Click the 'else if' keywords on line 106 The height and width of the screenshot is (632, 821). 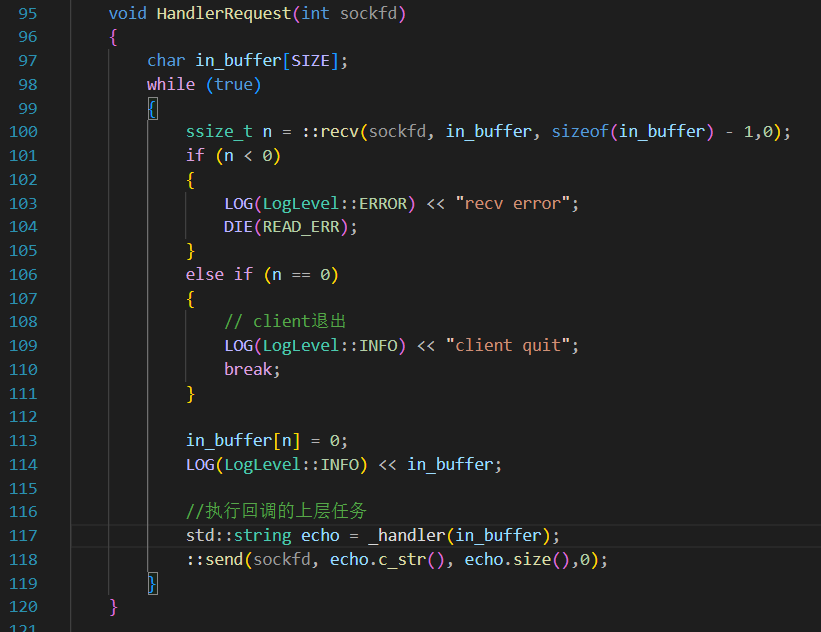(x=219, y=274)
